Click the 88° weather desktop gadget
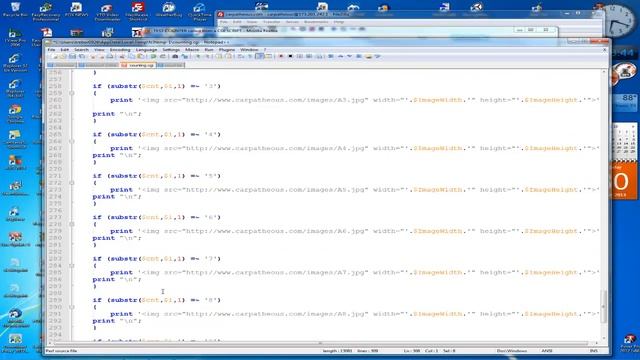 625,102
